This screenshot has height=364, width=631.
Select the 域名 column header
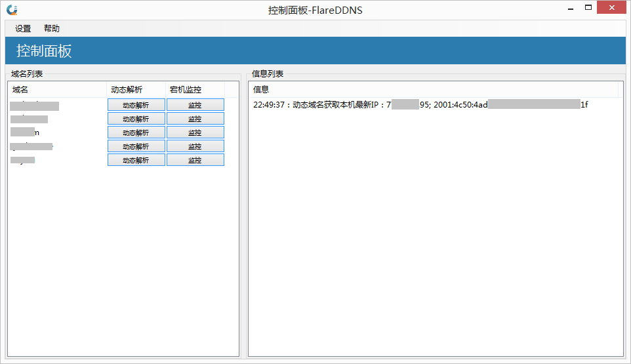coord(57,90)
